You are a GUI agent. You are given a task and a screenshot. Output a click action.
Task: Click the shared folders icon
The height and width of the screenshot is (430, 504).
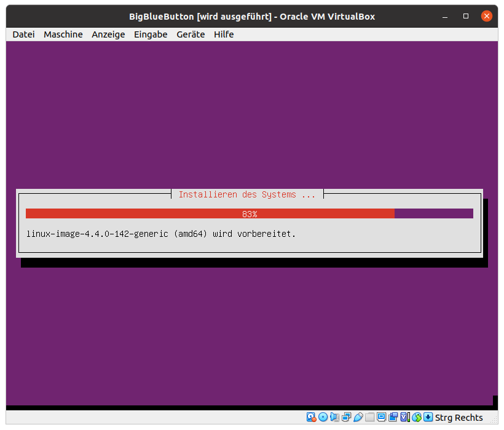click(369, 417)
